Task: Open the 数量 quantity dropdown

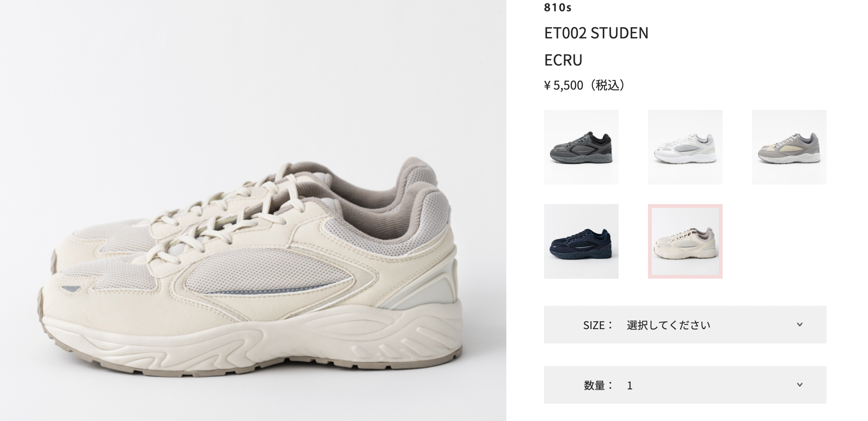Action: (x=685, y=385)
